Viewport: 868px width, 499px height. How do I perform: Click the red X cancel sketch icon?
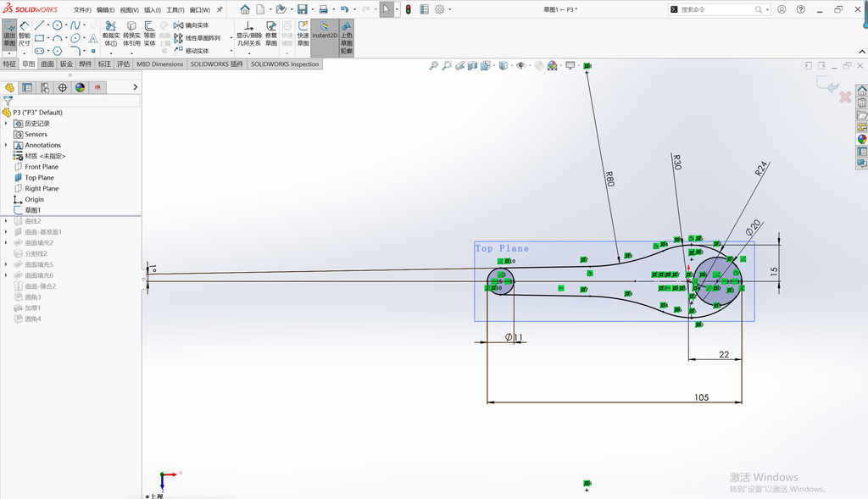point(845,97)
